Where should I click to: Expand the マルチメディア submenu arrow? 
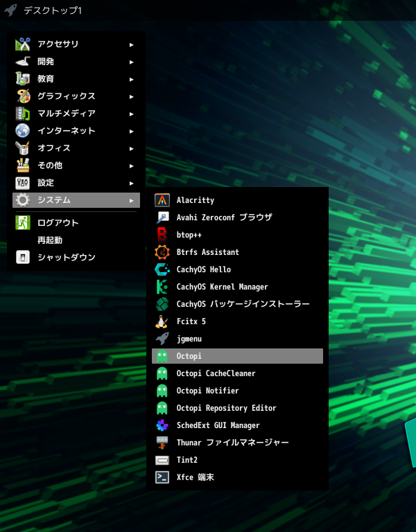tap(132, 114)
